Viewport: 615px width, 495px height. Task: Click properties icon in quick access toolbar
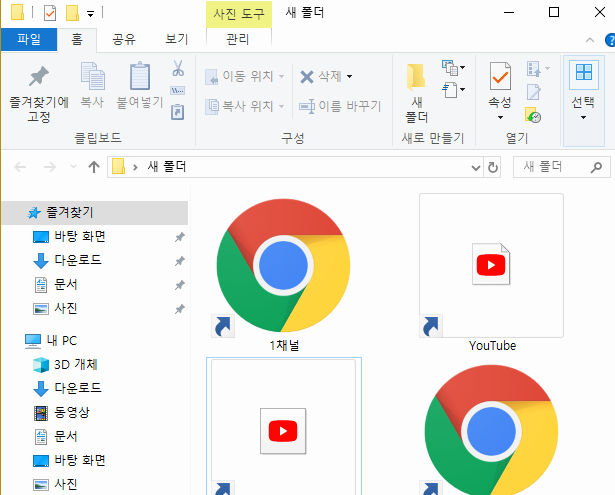(50, 13)
